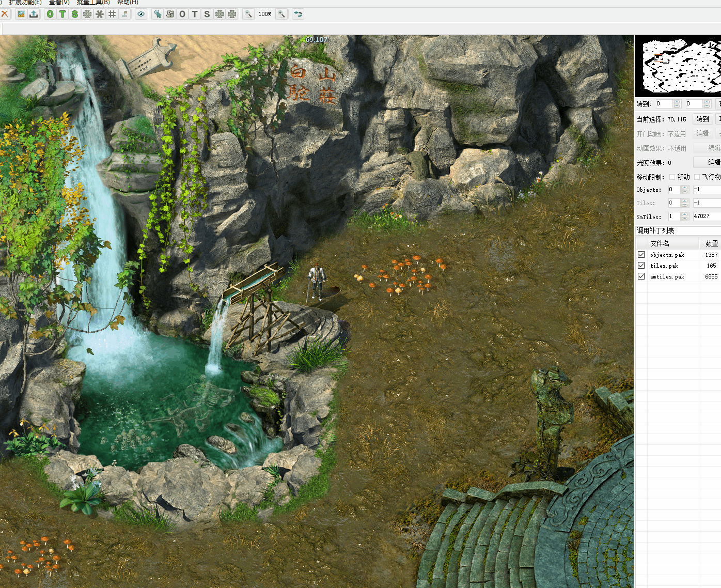721x588 pixels.
Task: Uncheck the smtiles.pak checkbox
Action: pos(641,276)
